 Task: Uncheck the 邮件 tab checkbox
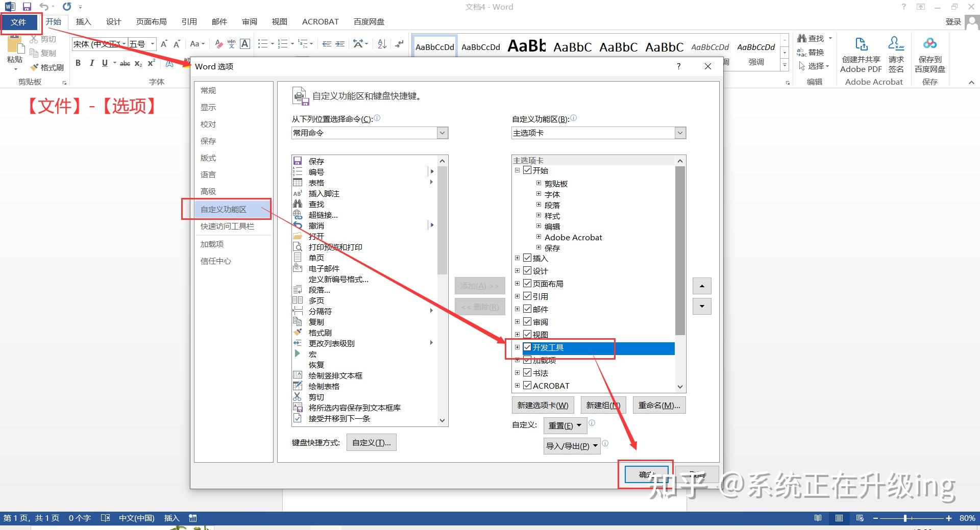(x=527, y=309)
